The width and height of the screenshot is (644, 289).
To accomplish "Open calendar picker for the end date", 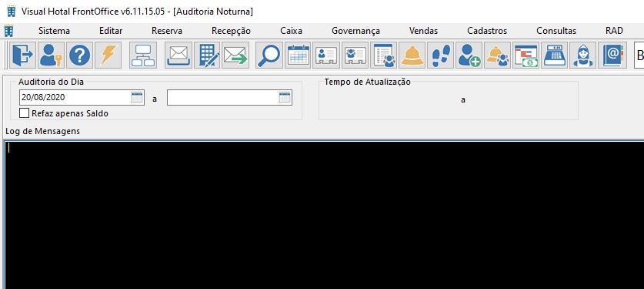I will (x=285, y=97).
